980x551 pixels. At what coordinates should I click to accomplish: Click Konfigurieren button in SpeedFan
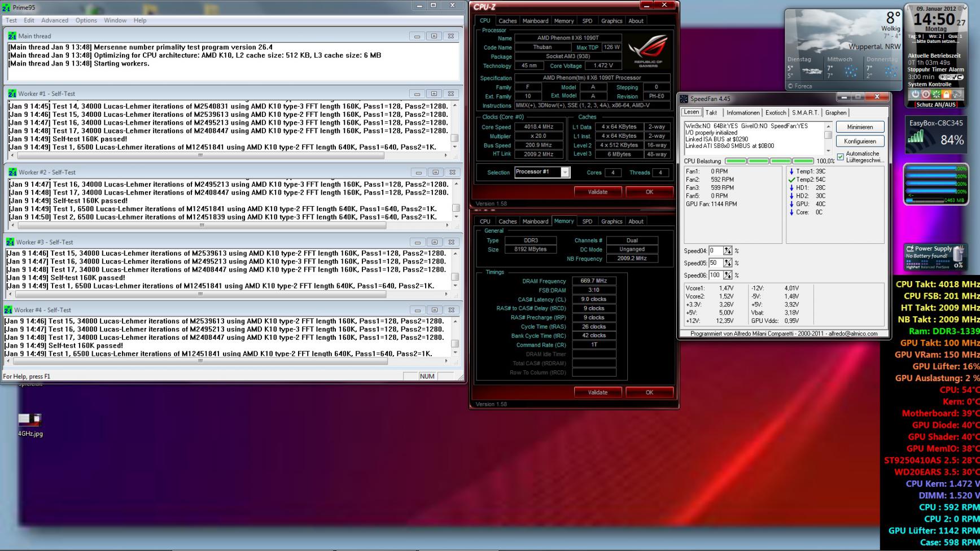[860, 141]
